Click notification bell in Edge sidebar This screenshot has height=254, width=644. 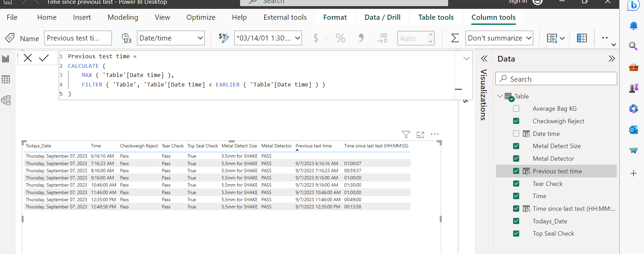[633, 26]
